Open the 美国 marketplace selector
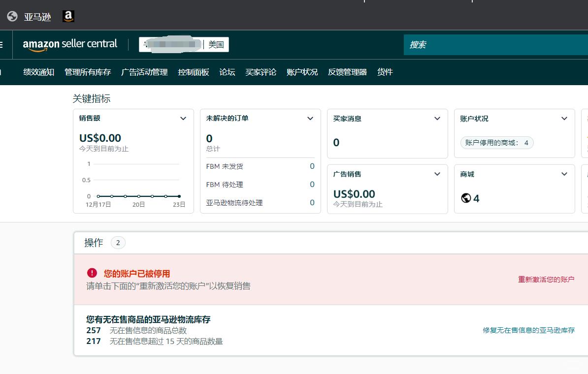The image size is (588, 374). point(184,45)
